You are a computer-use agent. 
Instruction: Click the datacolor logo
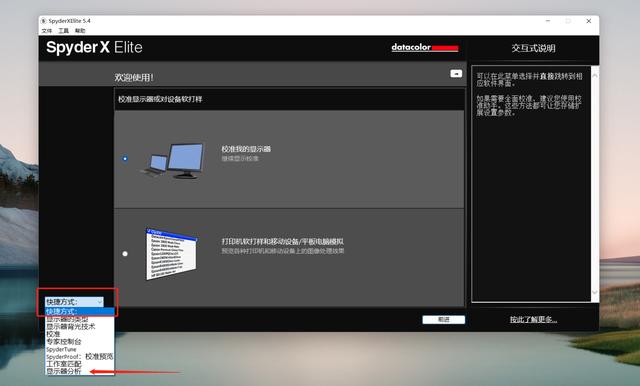point(424,48)
